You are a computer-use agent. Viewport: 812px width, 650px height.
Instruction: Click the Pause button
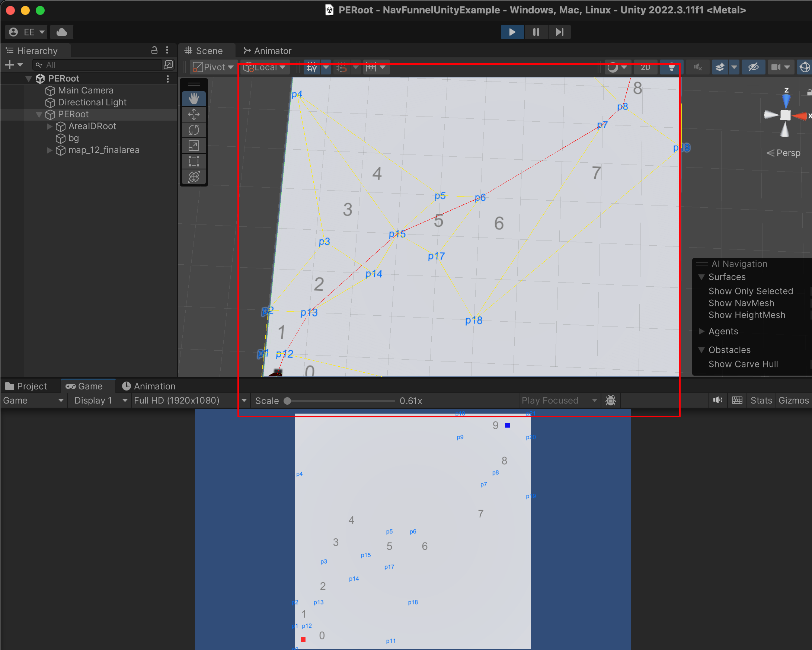536,32
